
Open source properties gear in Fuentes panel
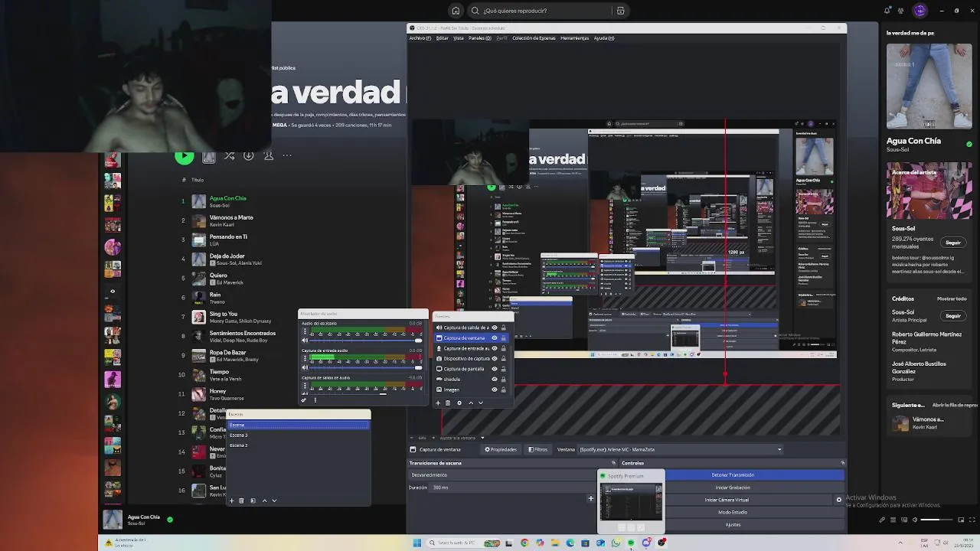pos(459,403)
